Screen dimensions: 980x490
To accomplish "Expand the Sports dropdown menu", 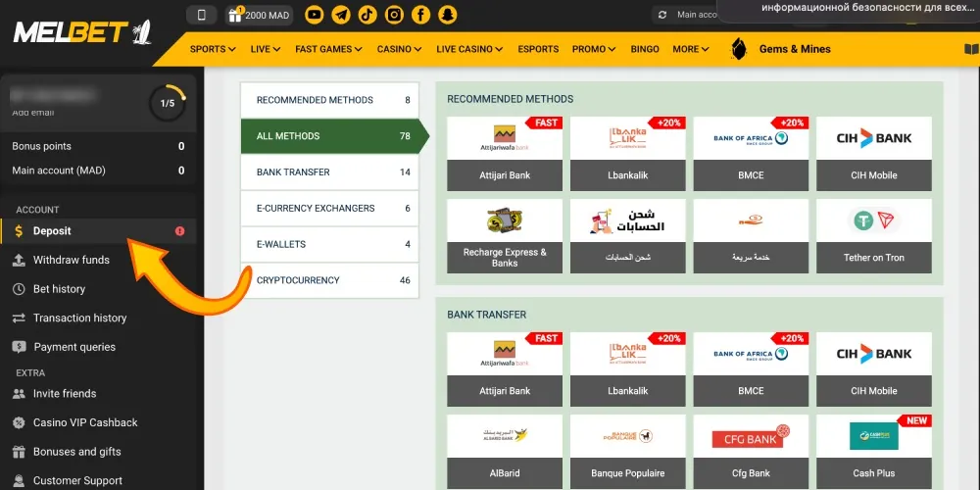I will point(213,49).
